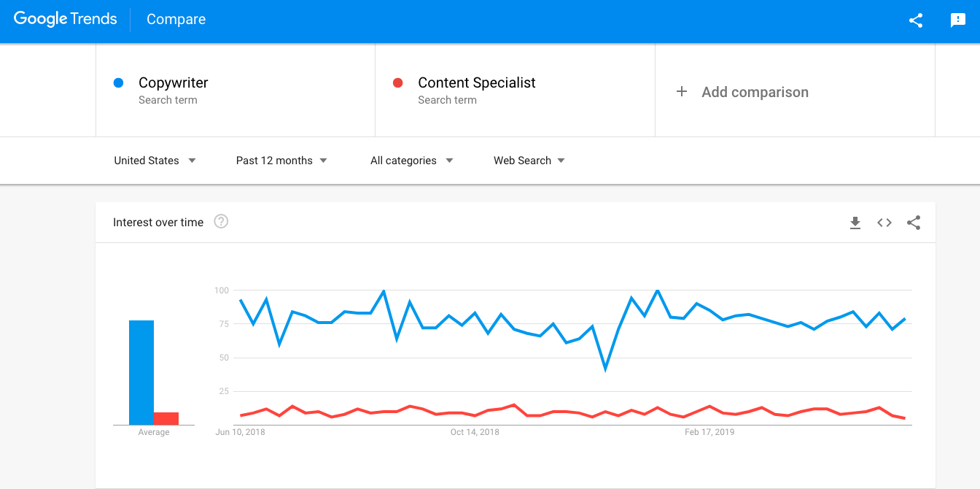Open the help icon beside Interest over time

coord(221,222)
